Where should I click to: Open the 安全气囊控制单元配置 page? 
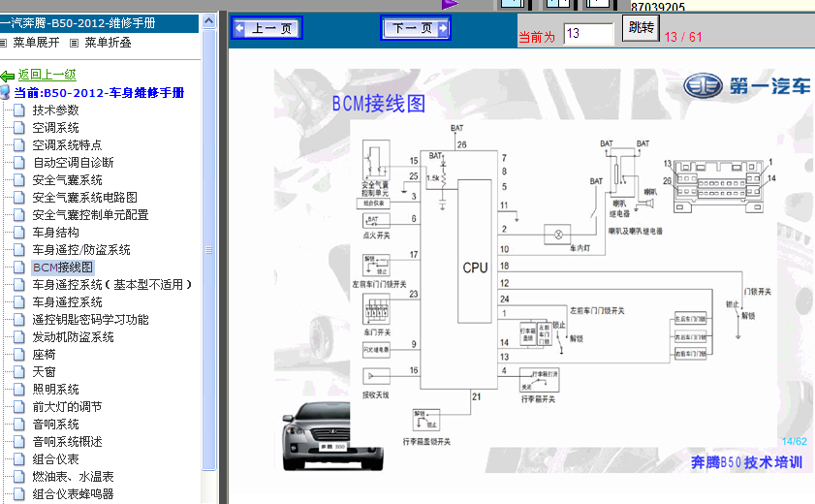tap(90, 215)
